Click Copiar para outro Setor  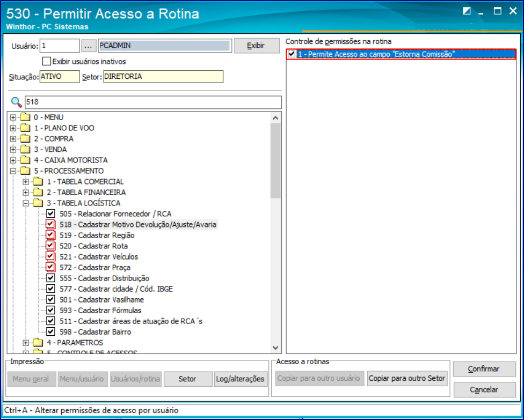coord(407,378)
